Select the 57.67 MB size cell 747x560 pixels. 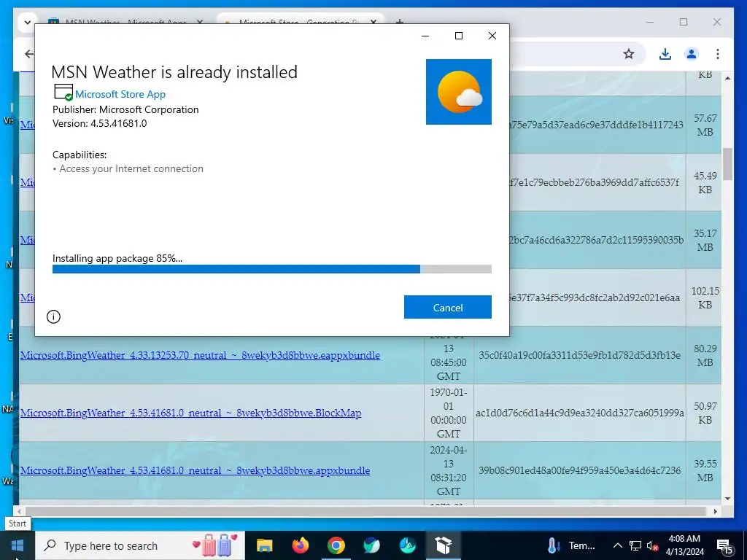[x=705, y=125]
